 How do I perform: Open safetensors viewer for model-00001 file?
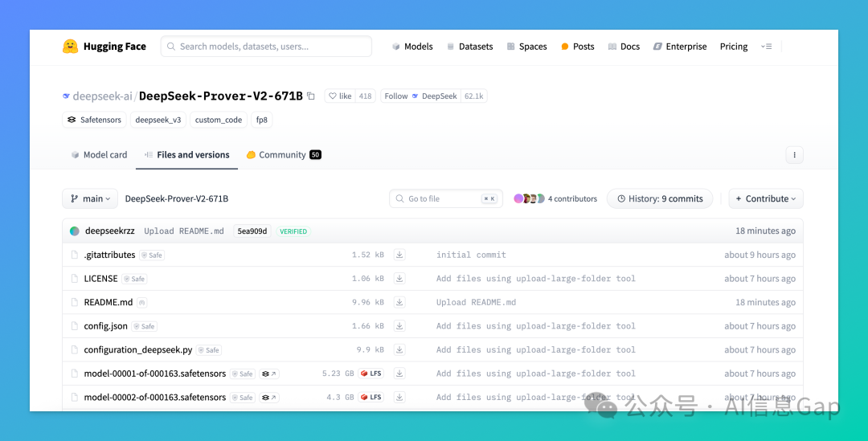(269, 374)
